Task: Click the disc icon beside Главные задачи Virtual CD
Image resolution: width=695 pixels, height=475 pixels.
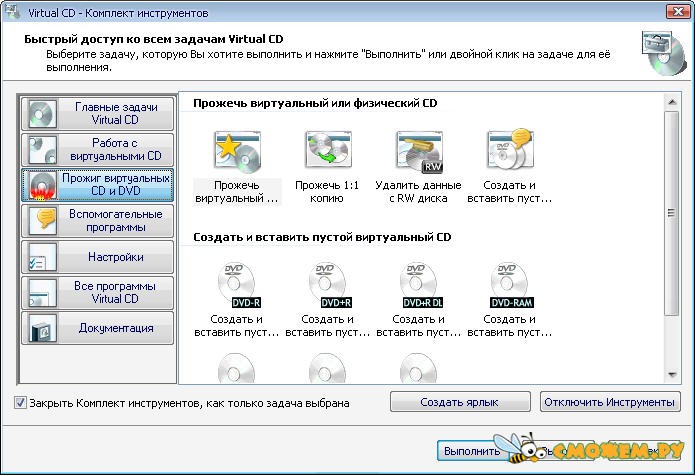Action: (42, 113)
